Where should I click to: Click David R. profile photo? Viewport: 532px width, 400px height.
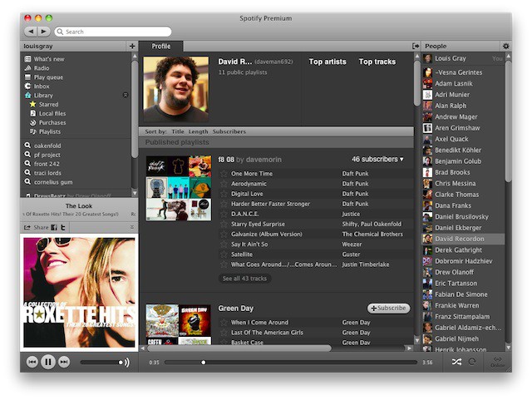click(176, 89)
